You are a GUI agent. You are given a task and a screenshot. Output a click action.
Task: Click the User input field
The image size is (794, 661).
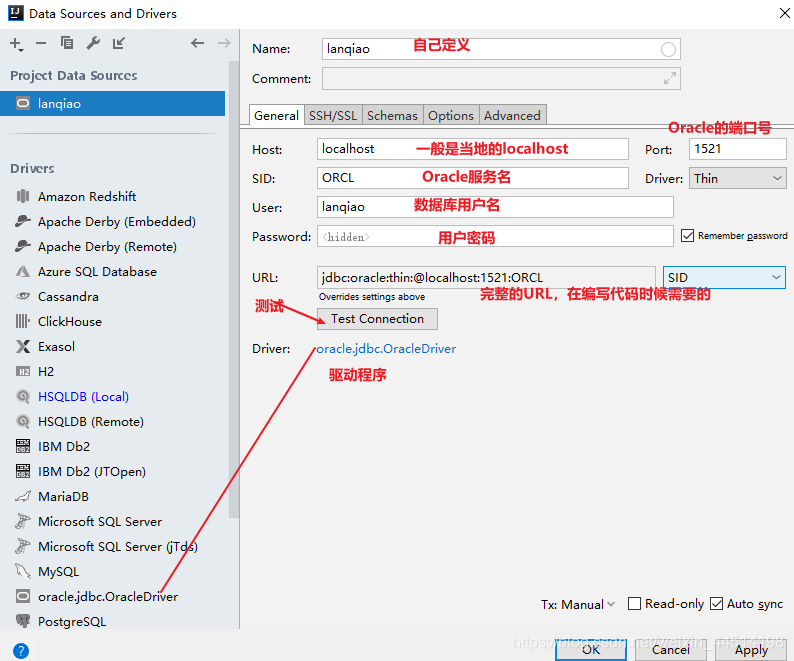coord(495,207)
